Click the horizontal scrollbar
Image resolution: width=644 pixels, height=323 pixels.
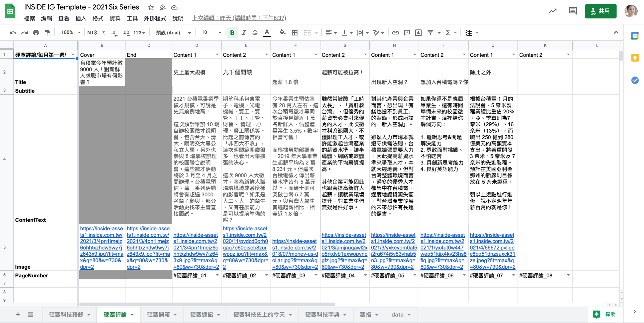[x=207, y=304]
